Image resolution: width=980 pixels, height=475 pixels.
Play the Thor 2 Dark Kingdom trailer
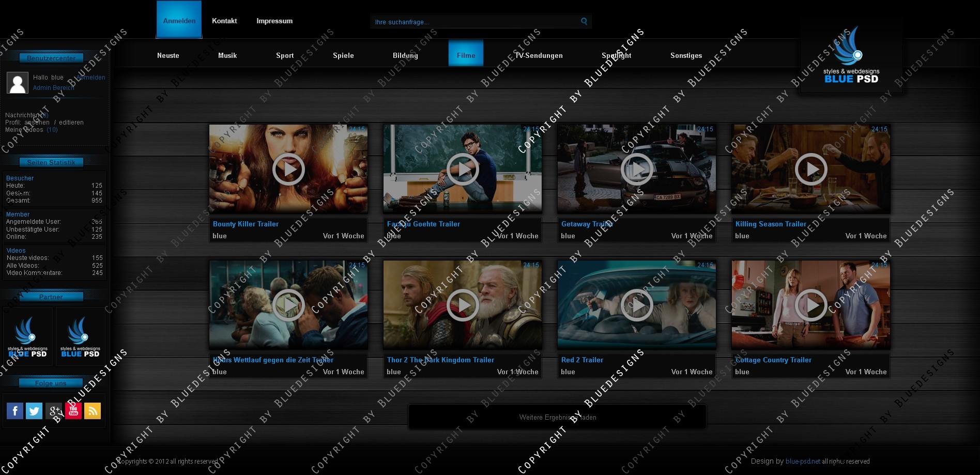(x=463, y=305)
